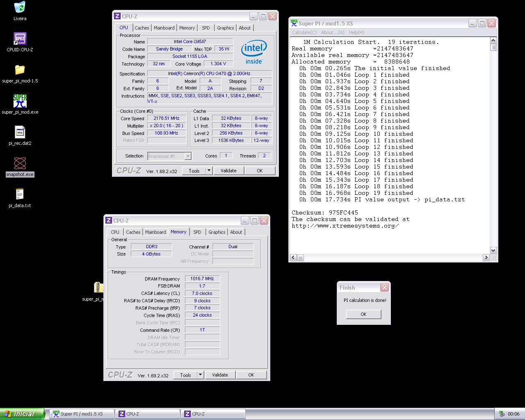Select the partially hidden super_pi zip archive icon

tap(98, 288)
